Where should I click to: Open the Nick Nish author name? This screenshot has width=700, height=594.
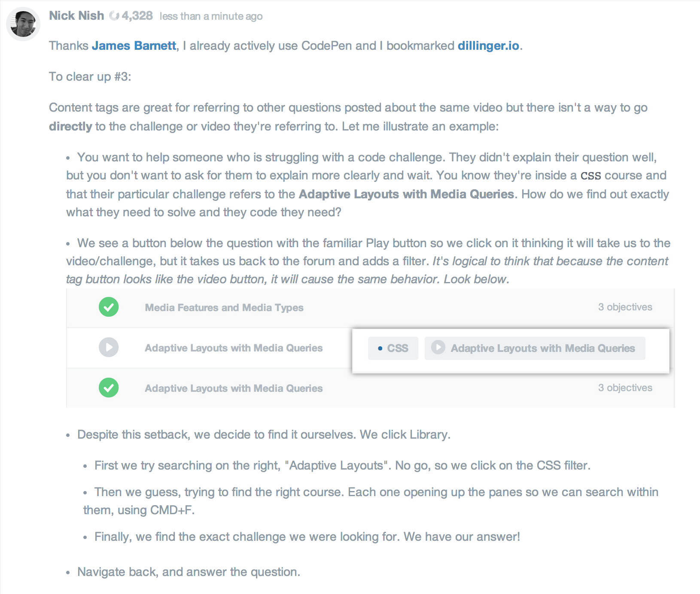[76, 16]
